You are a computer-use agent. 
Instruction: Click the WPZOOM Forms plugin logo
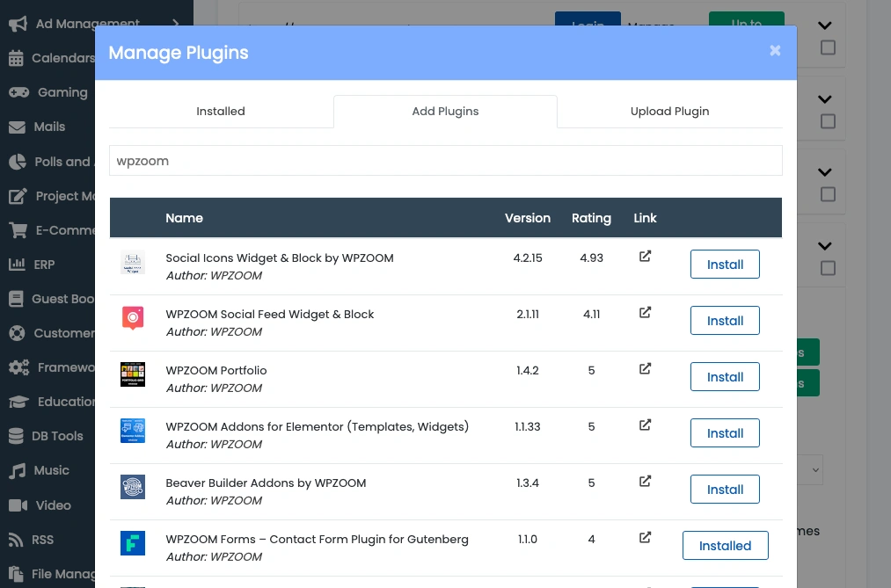(x=132, y=543)
